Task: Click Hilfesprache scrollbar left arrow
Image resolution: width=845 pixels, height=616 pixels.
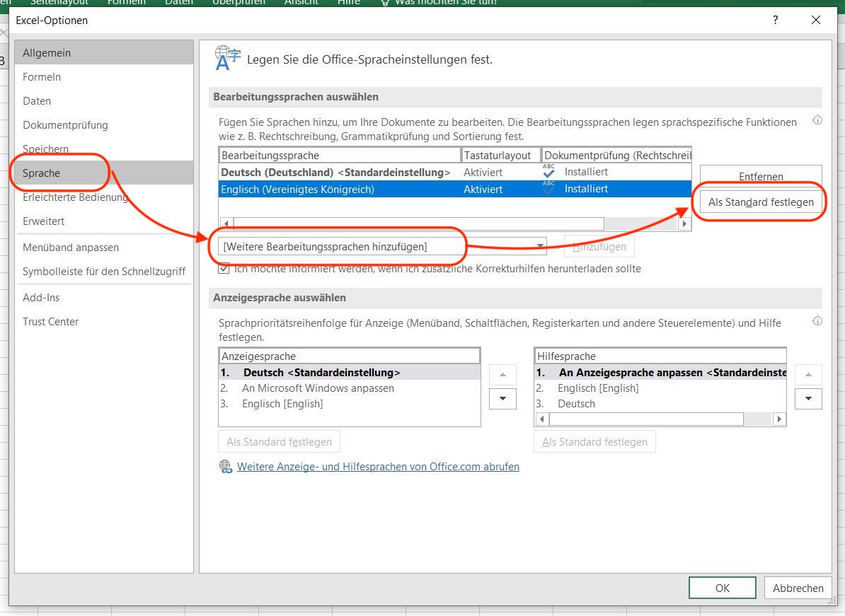Action: coord(542,419)
